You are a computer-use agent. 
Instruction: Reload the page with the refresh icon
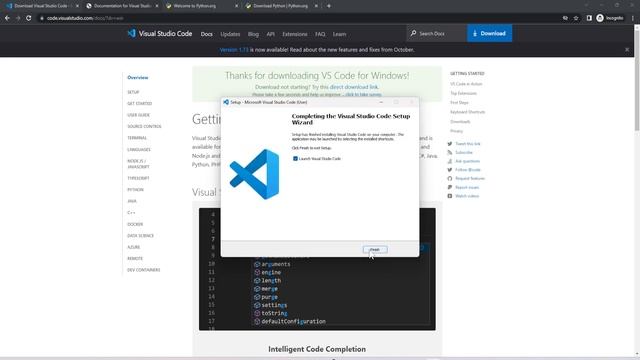tap(29, 18)
